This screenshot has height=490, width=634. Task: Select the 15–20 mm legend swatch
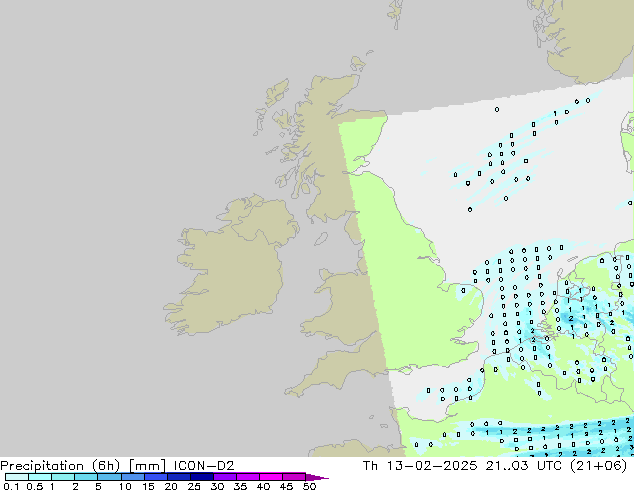tap(155, 477)
